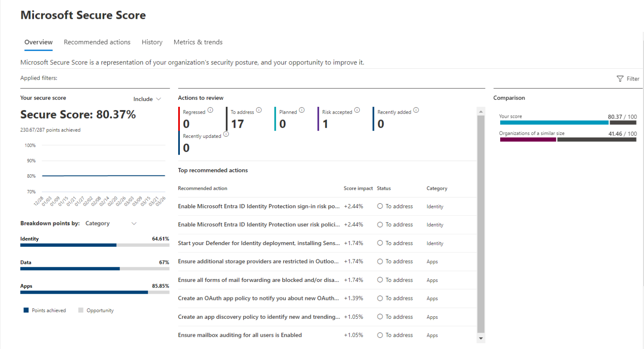This screenshot has height=349, width=644.
Task: Open the Regressed info tooltip icon
Action: click(210, 110)
